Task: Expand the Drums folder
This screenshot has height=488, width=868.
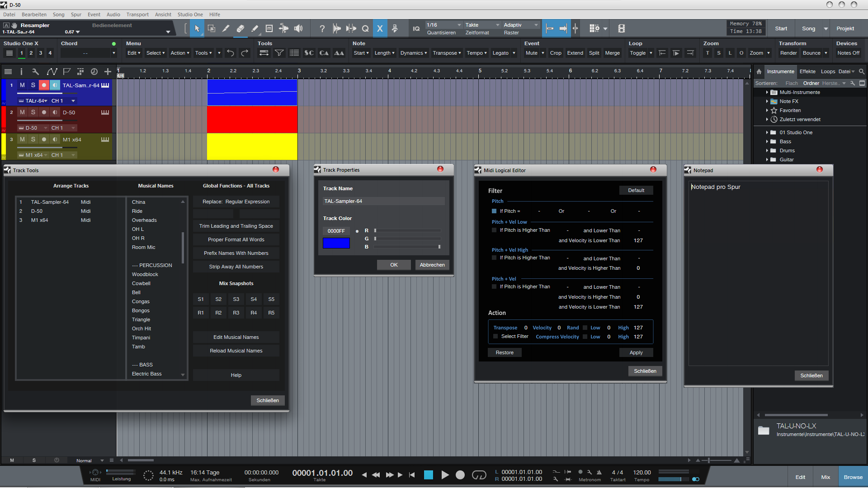Action: point(767,150)
